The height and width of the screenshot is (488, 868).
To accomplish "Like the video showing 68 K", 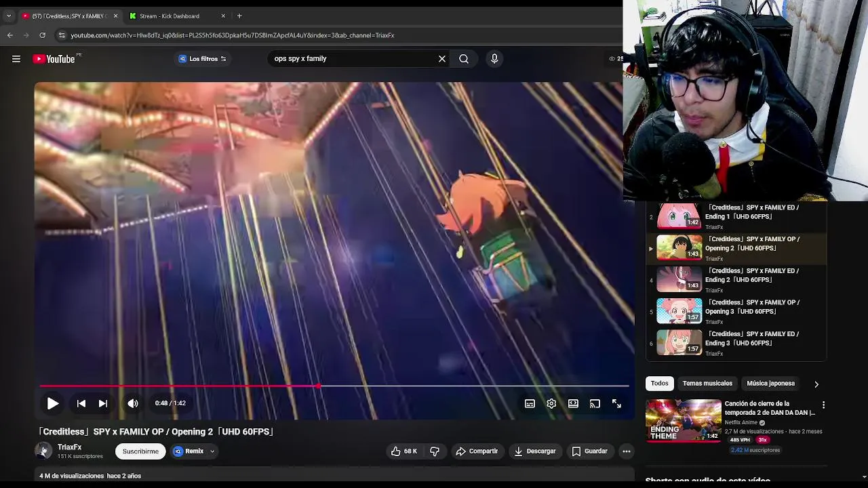I will pos(403,451).
